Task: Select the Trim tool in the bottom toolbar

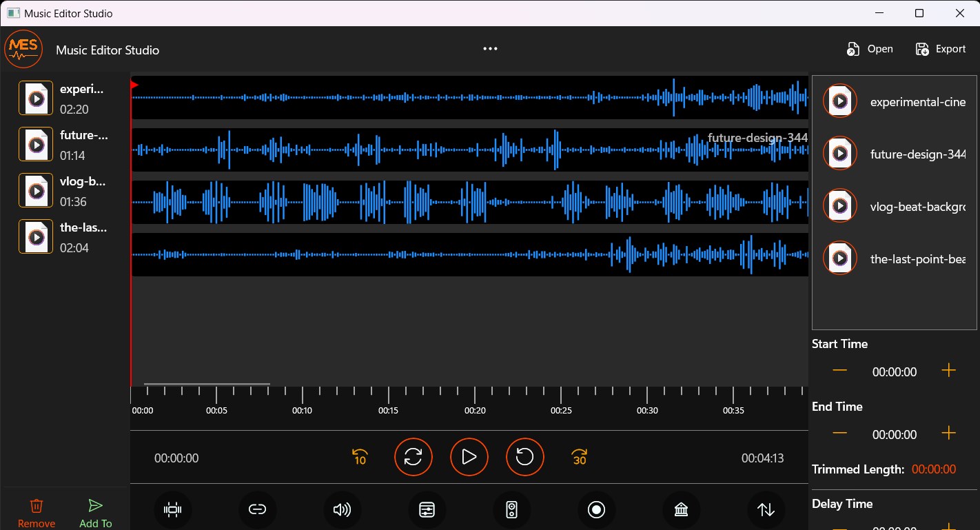Action: tap(173, 509)
